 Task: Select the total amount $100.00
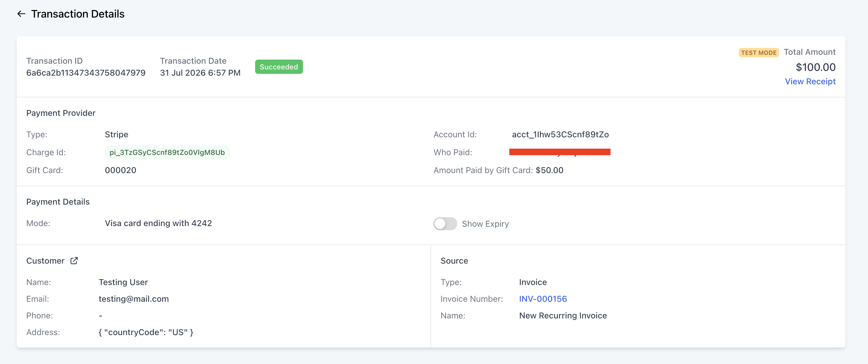(x=815, y=67)
